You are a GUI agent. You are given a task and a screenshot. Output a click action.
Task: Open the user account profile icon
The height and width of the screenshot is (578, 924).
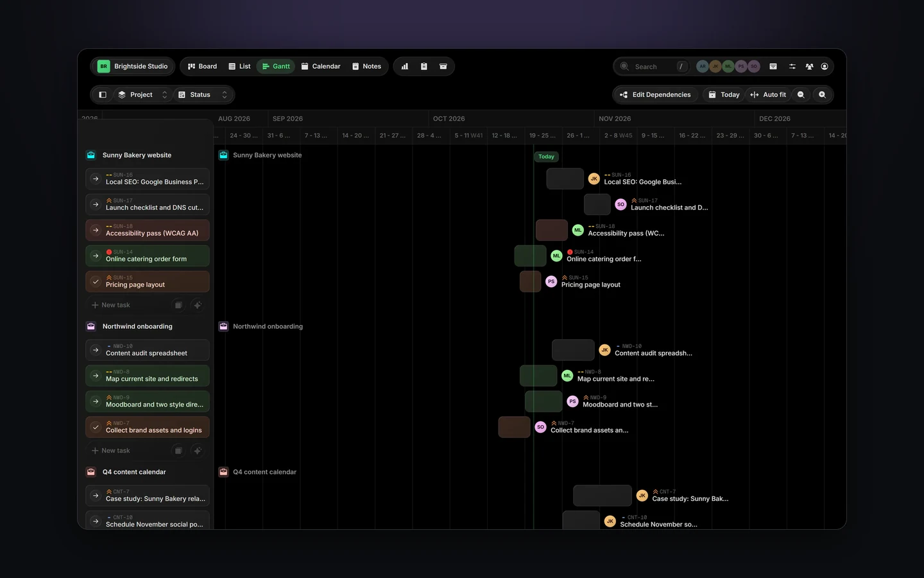pyautogui.click(x=825, y=66)
